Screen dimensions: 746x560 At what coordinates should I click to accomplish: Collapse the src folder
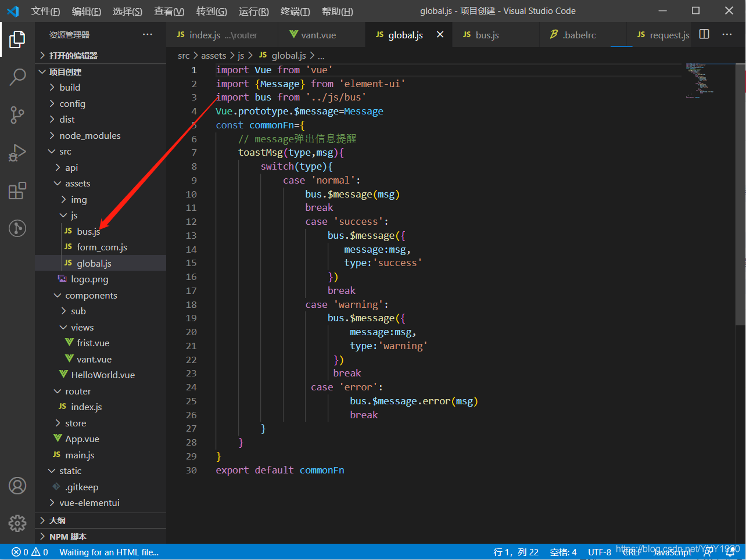[101, 151]
